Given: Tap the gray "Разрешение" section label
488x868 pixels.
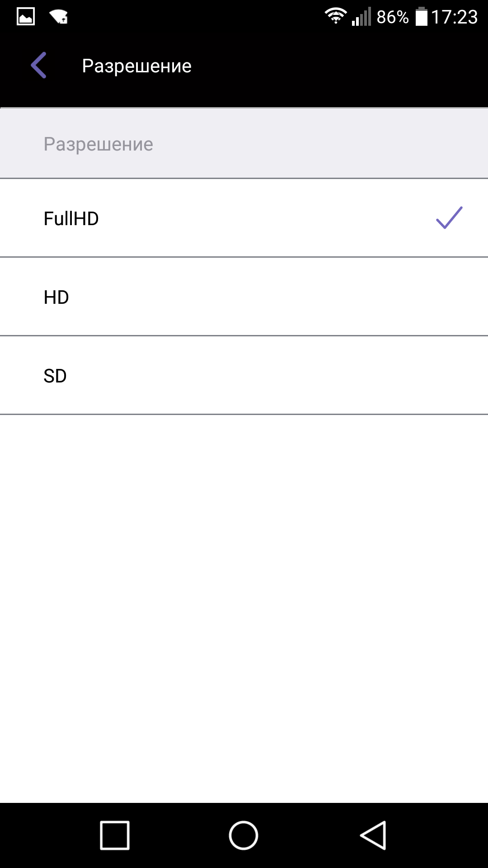Looking at the screenshot, I should tap(99, 144).
